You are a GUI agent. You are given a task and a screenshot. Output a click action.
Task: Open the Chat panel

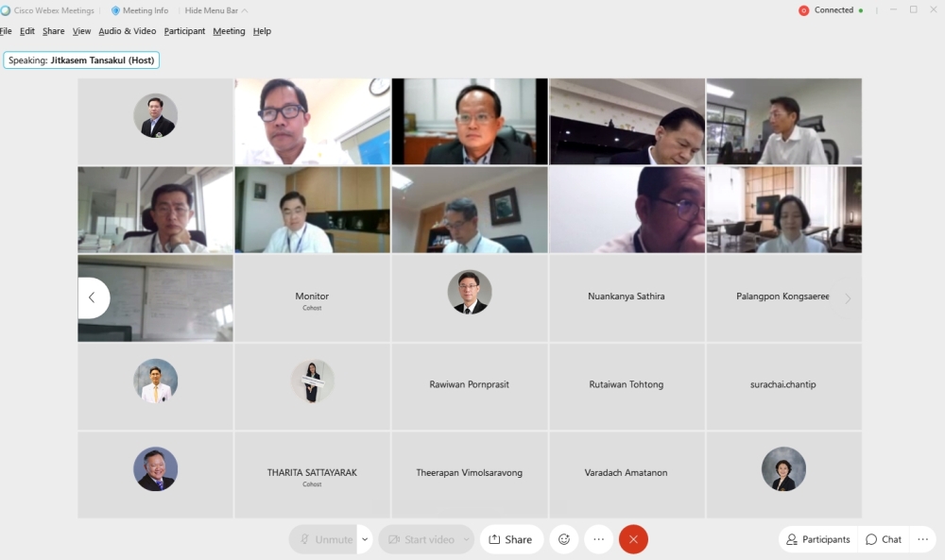tap(884, 539)
